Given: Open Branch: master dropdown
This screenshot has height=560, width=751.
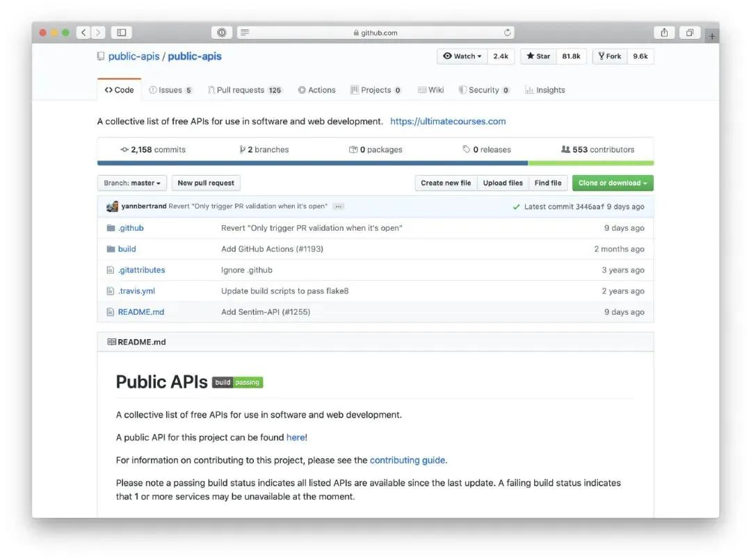Looking at the screenshot, I should (x=132, y=183).
